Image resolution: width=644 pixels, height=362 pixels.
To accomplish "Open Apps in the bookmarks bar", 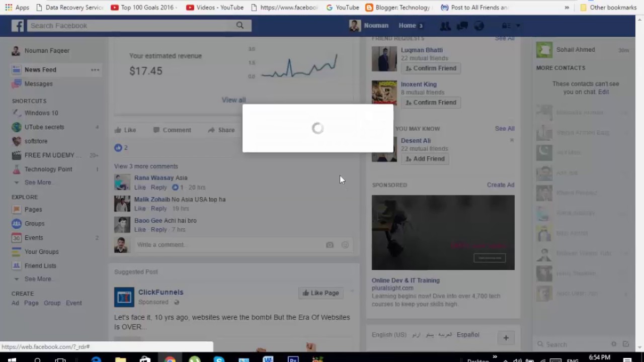I will click(x=17, y=8).
